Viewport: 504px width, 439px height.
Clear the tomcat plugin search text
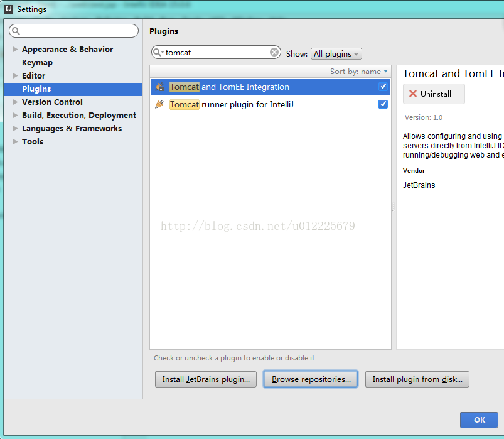274,52
